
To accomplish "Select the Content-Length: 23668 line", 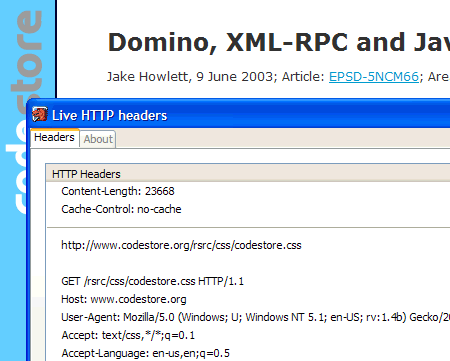I will pyautogui.click(x=118, y=191).
